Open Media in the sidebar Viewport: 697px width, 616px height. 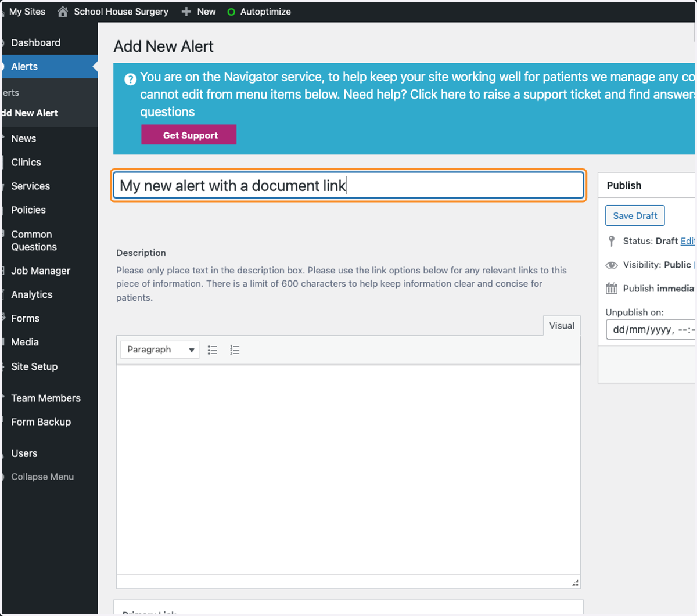[x=25, y=343]
